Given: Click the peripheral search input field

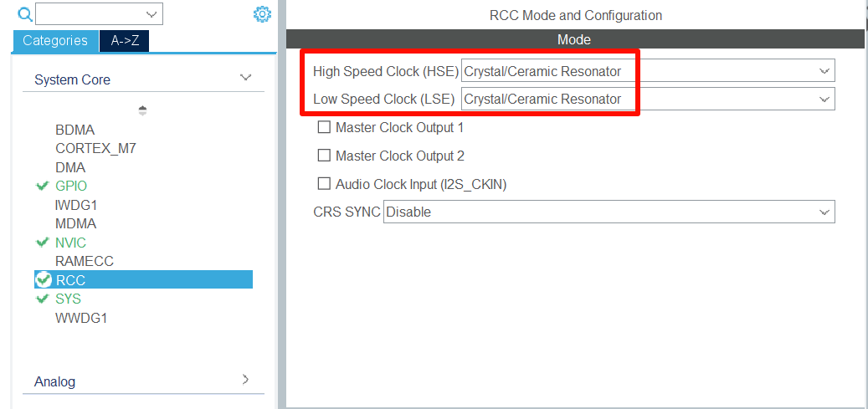Looking at the screenshot, I should click(x=92, y=13).
